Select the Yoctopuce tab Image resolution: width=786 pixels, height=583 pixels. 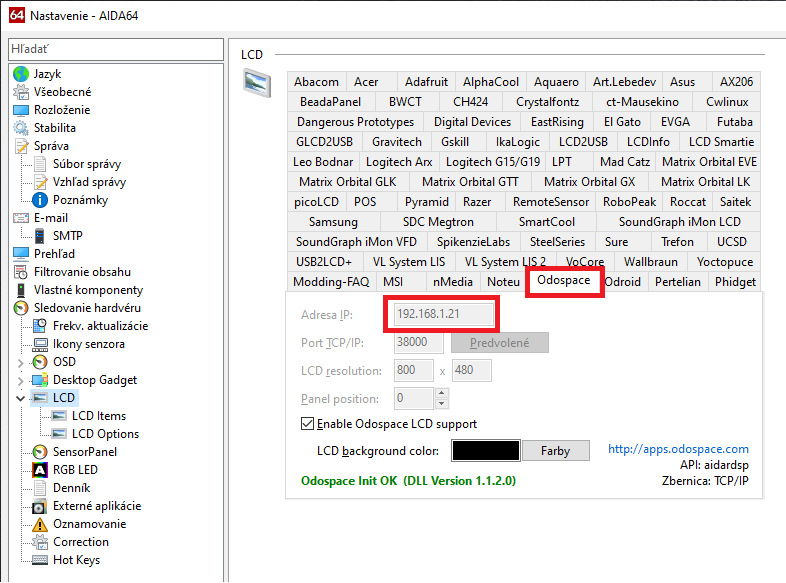725,262
